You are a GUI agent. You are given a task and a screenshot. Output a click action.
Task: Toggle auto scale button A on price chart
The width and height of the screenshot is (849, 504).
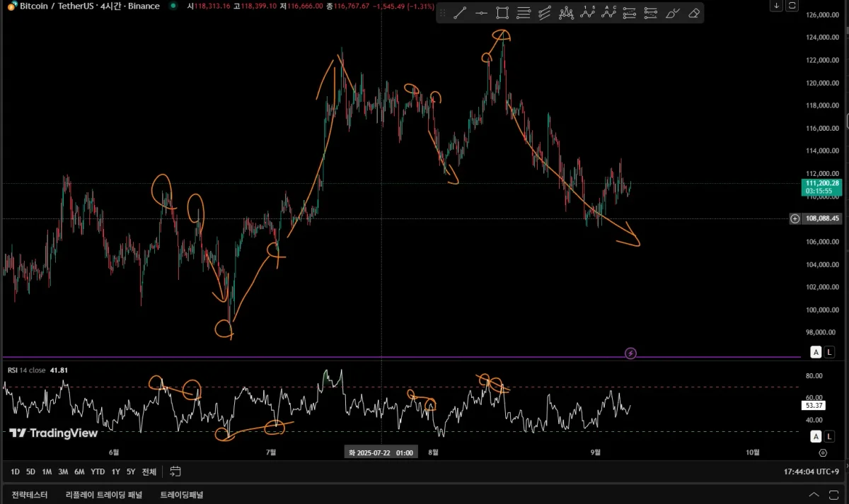click(x=816, y=352)
